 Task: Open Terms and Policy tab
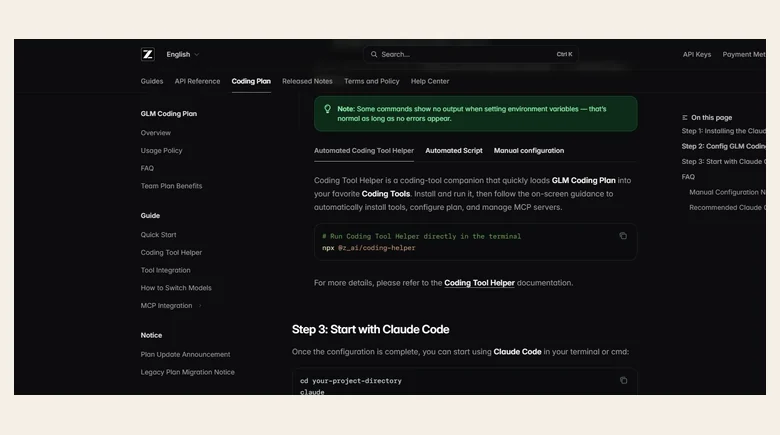[x=372, y=81]
